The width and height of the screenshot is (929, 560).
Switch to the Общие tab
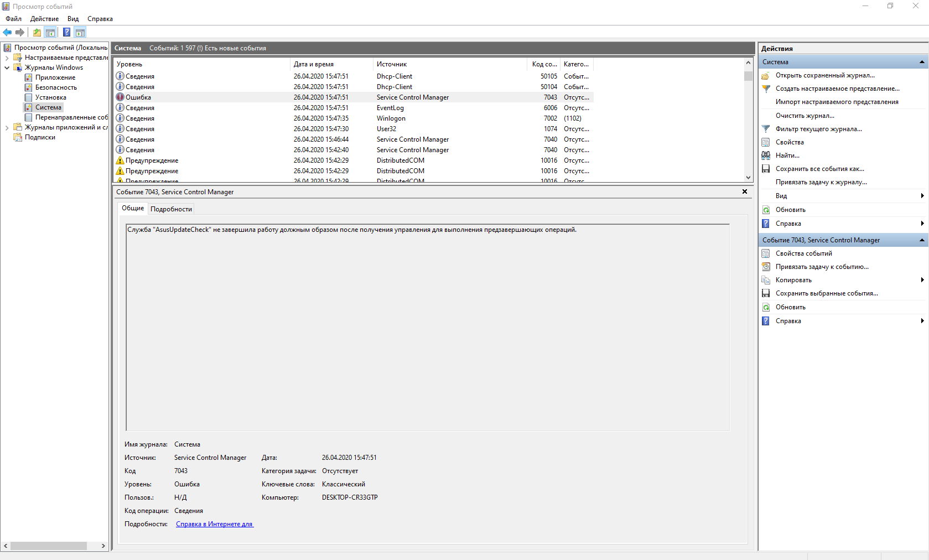(133, 208)
